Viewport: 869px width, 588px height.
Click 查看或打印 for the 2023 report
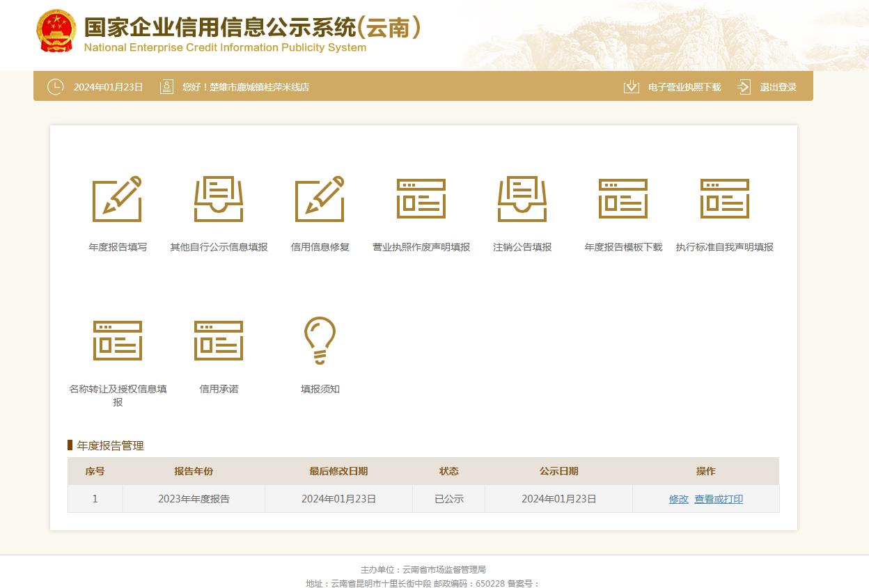(x=719, y=499)
